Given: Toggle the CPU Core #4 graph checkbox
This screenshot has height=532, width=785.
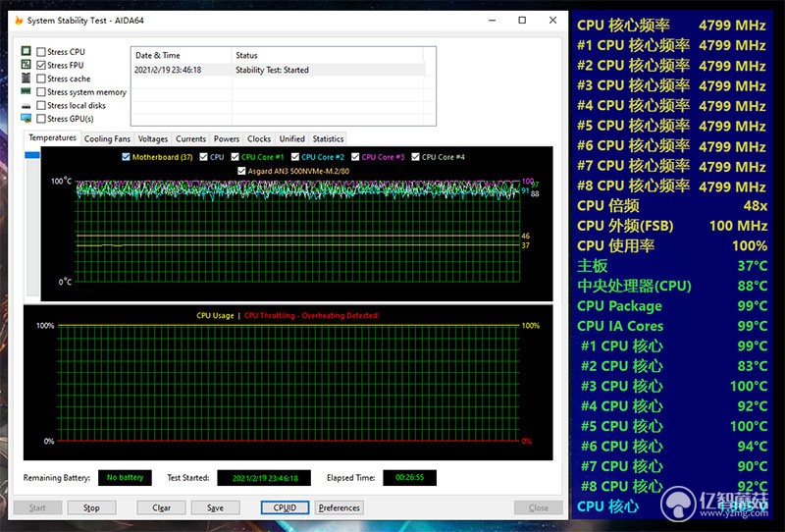Looking at the screenshot, I should coord(415,157).
